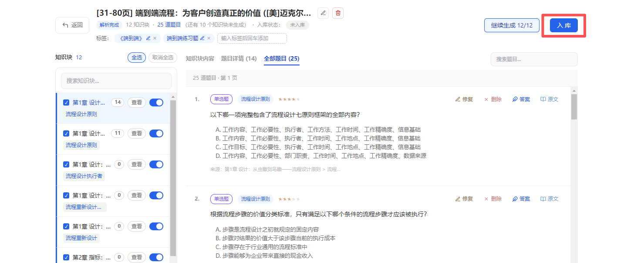Show 答案 for question 2
644x263 pixels.
[x=521, y=199]
